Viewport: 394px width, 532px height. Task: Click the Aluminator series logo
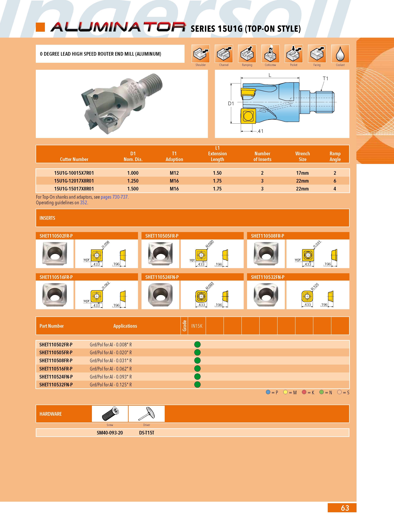pos(118,27)
